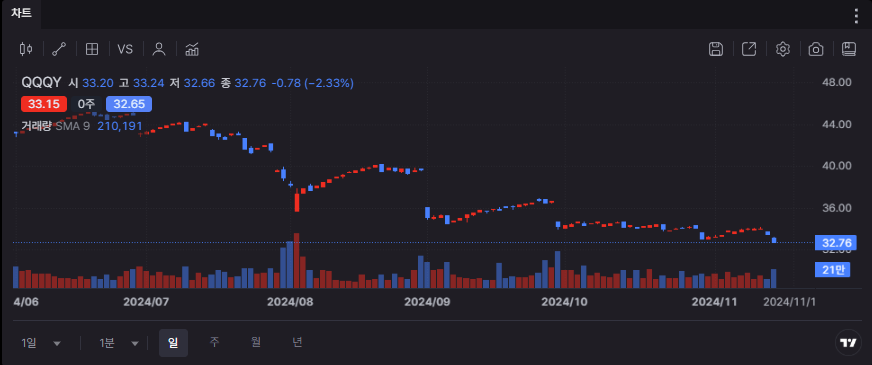Click the 40.00 price axis label
872x365 pixels.
click(x=837, y=166)
